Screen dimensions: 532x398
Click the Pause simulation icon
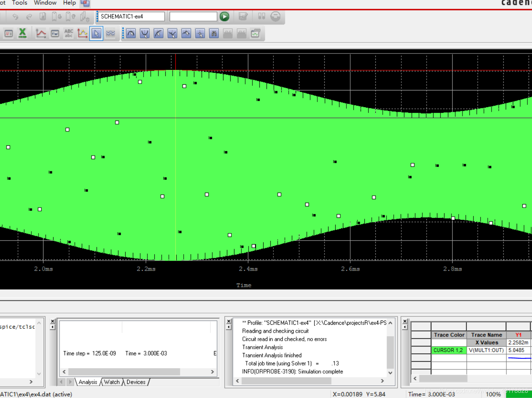pos(262,16)
